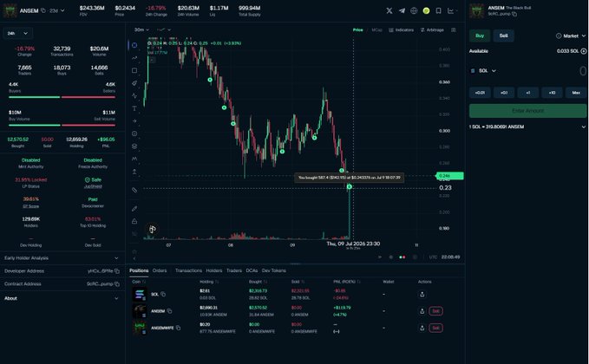Select the crosshair cursor tool
This screenshot has width=589, height=364.
point(134,45)
